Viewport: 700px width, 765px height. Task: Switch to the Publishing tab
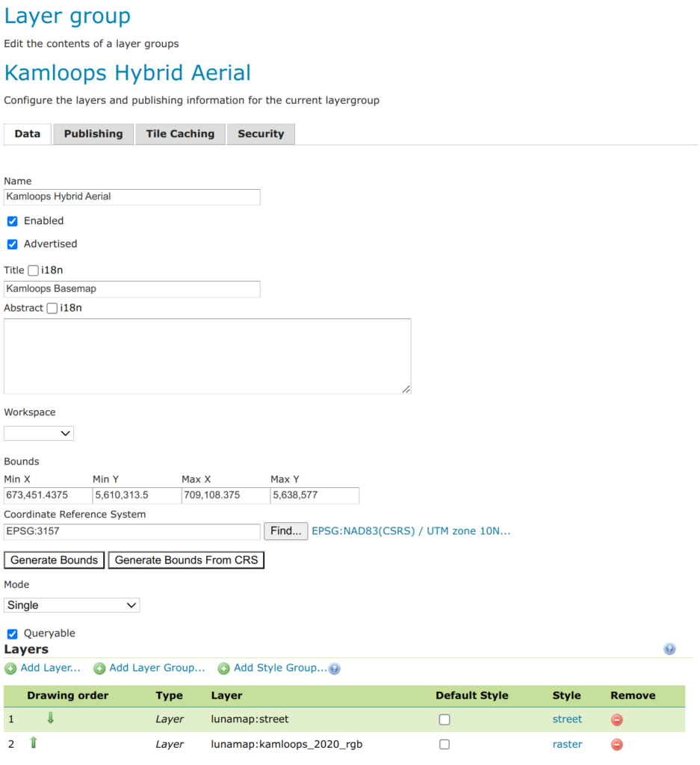pyautogui.click(x=93, y=134)
